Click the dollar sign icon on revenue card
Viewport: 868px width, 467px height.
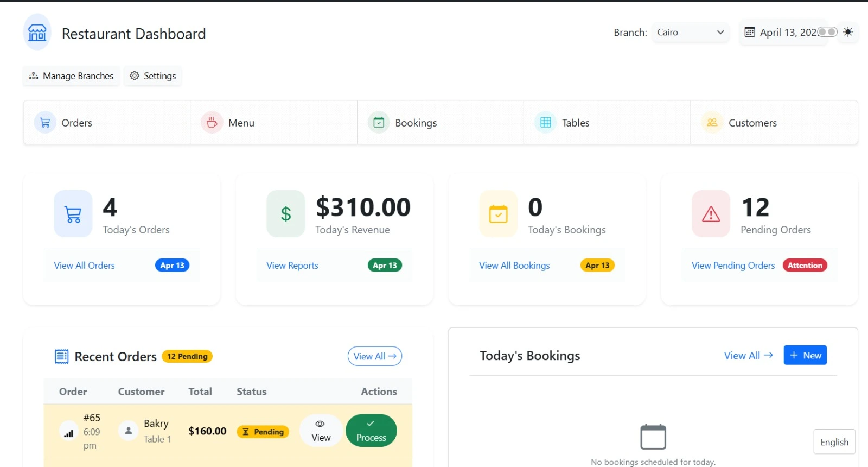tap(286, 213)
